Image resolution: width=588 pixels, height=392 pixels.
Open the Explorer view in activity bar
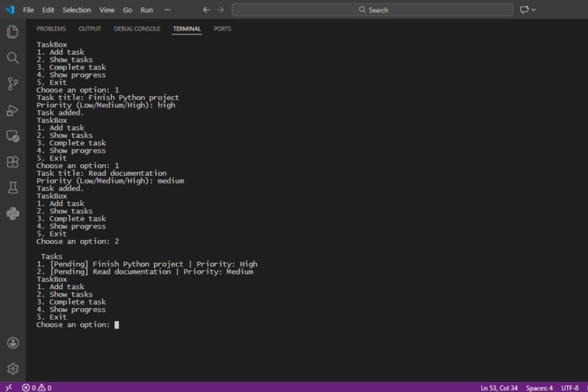[12, 32]
